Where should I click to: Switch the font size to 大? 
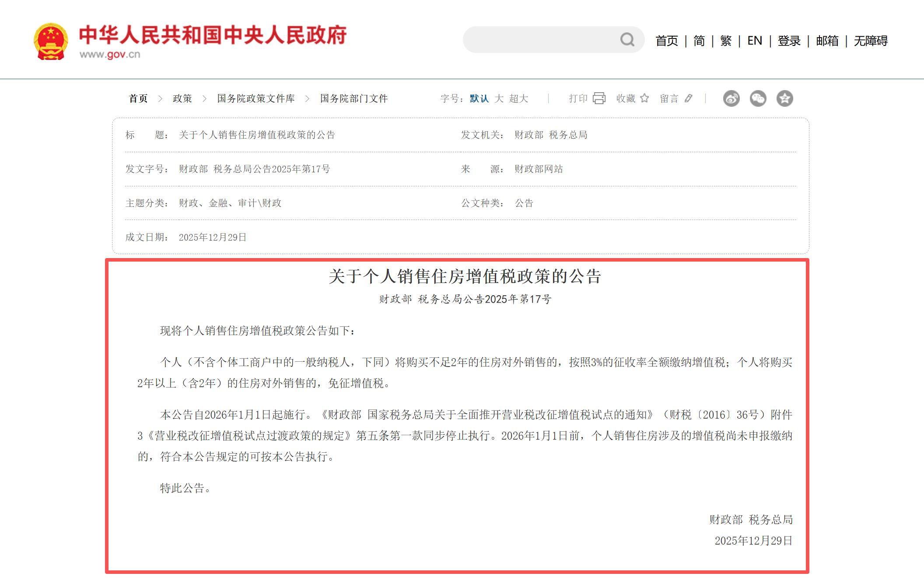click(499, 98)
